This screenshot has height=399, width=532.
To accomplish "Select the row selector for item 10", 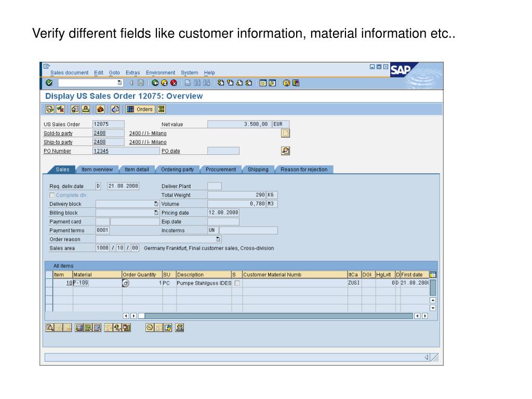I will click(49, 283).
